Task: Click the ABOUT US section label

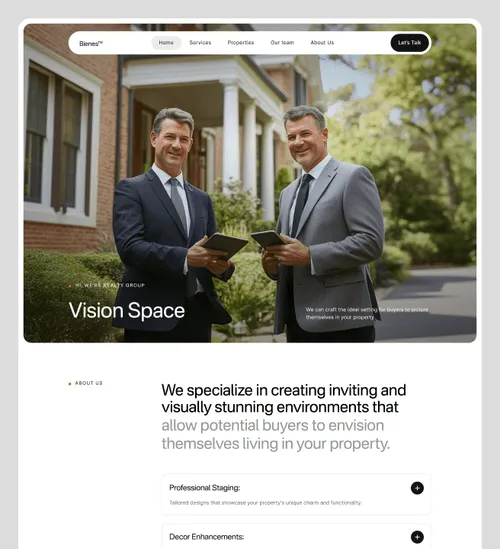Action: [89, 383]
